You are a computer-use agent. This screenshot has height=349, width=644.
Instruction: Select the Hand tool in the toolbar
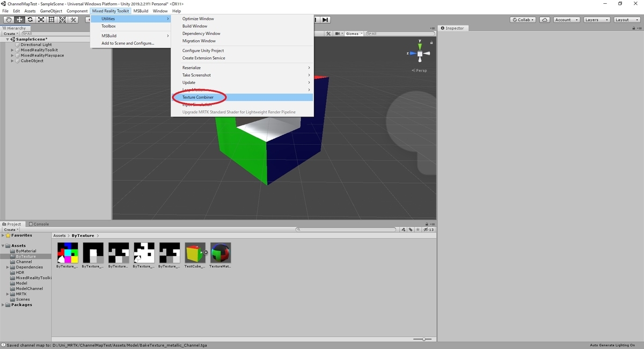point(9,20)
